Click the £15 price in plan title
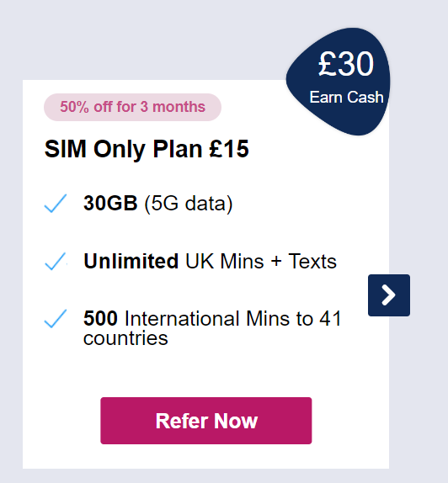This screenshot has width=448, height=483. click(x=229, y=149)
